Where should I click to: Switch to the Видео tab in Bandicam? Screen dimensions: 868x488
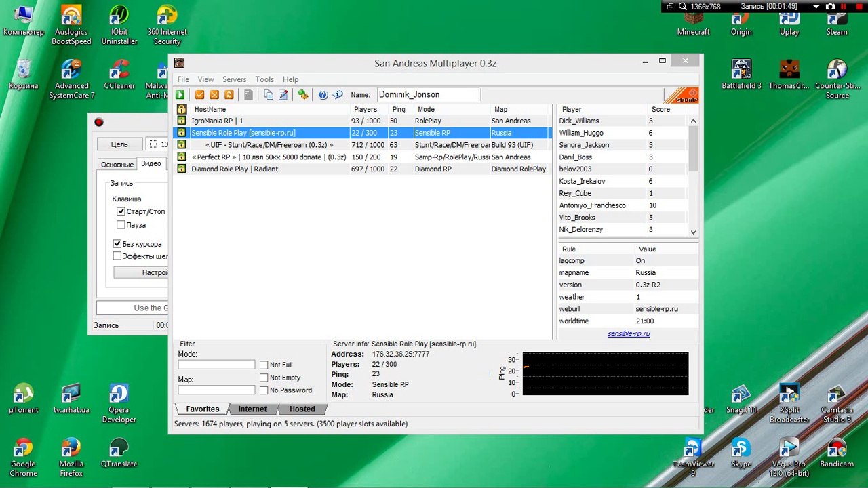click(x=151, y=163)
